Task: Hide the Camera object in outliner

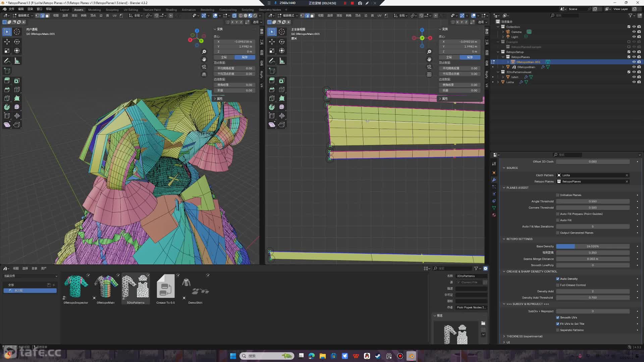Action: pyautogui.click(x=634, y=32)
